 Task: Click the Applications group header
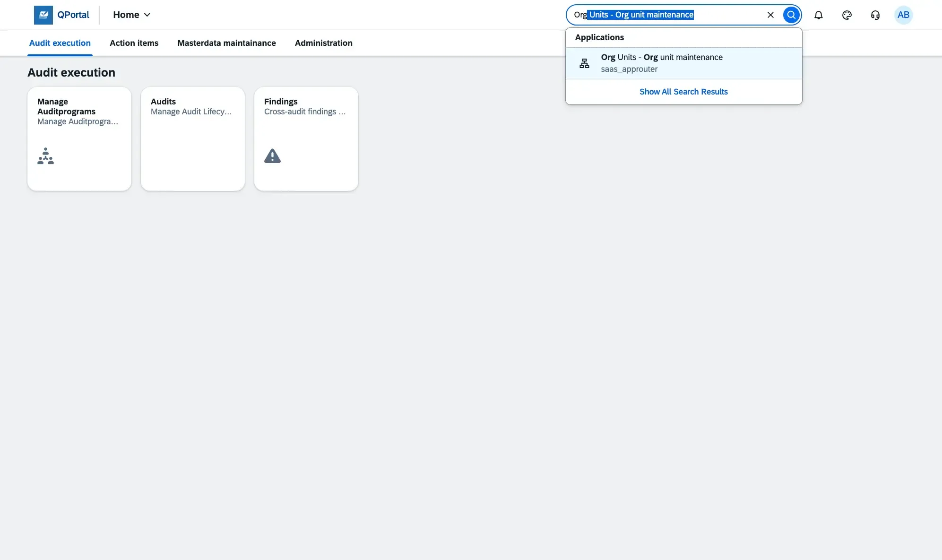[599, 37]
